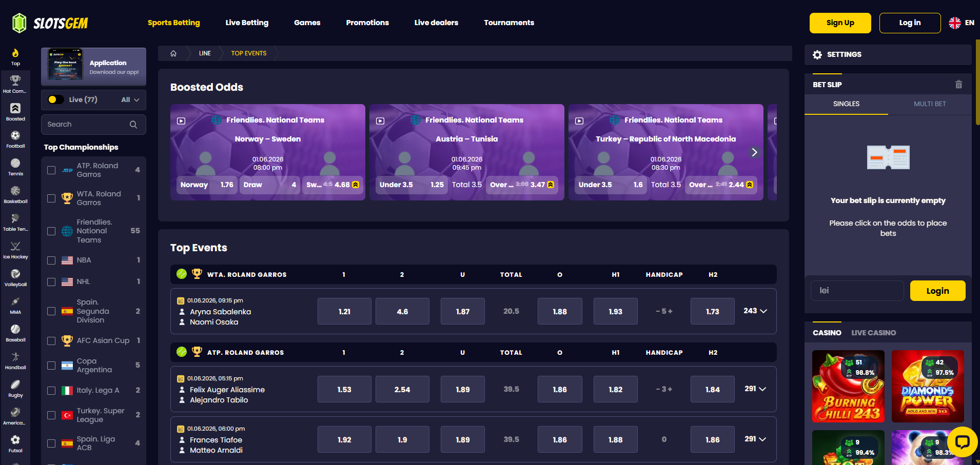Click the Sign Up button

tap(840, 23)
